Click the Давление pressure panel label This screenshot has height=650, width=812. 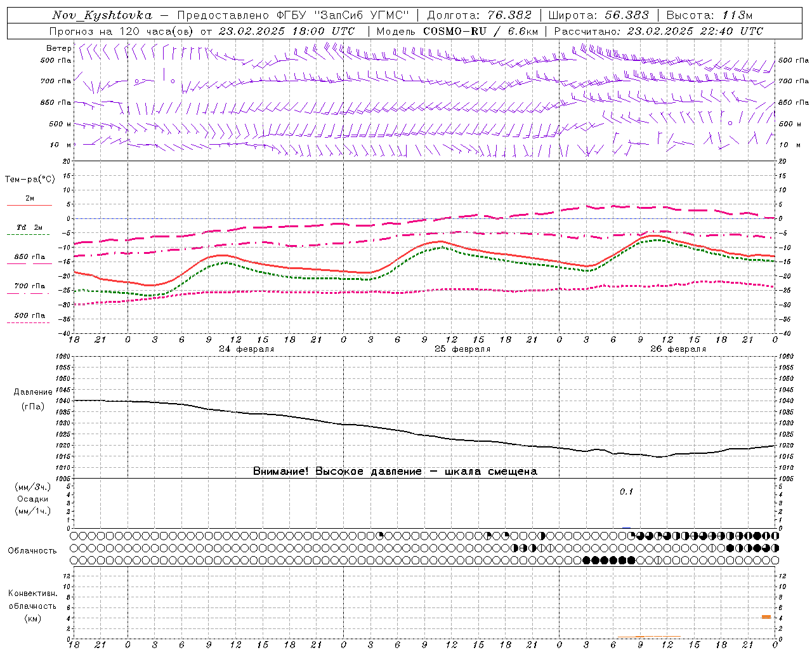pyautogui.click(x=32, y=392)
